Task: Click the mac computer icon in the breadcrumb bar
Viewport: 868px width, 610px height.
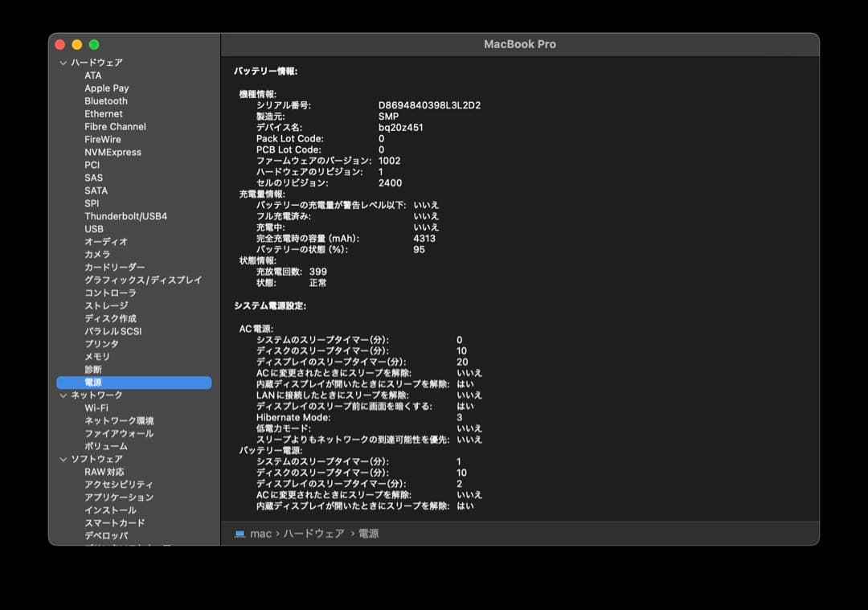Action: point(240,533)
